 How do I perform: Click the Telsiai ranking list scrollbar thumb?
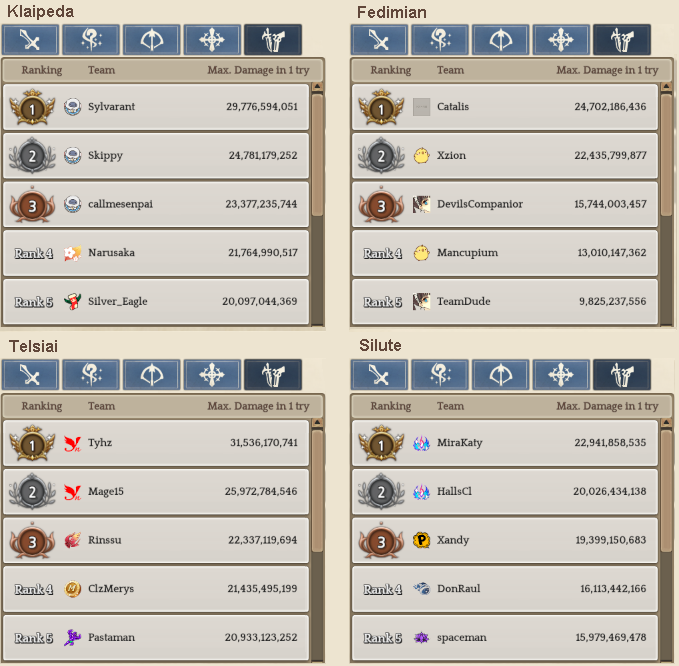[x=317, y=491]
